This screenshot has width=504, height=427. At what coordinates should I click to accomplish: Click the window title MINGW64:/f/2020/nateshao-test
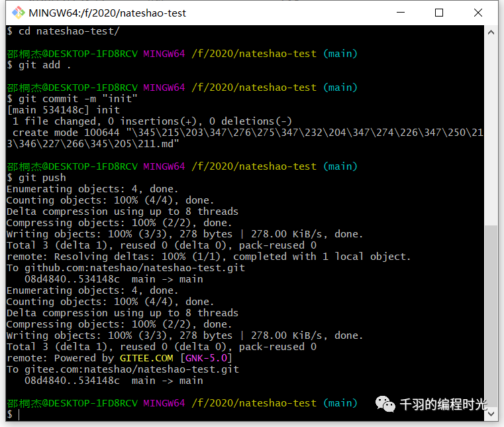tap(107, 13)
